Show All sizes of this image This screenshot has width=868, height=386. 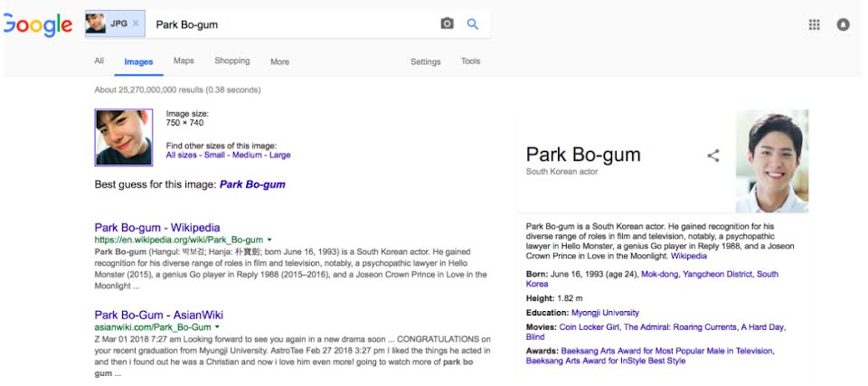click(x=181, y=155)
